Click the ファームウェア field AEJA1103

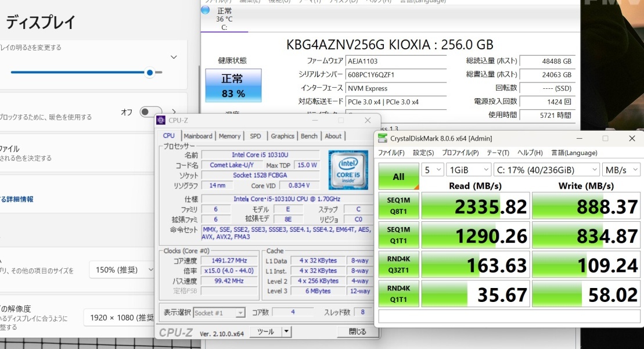[x=396, y=61]
